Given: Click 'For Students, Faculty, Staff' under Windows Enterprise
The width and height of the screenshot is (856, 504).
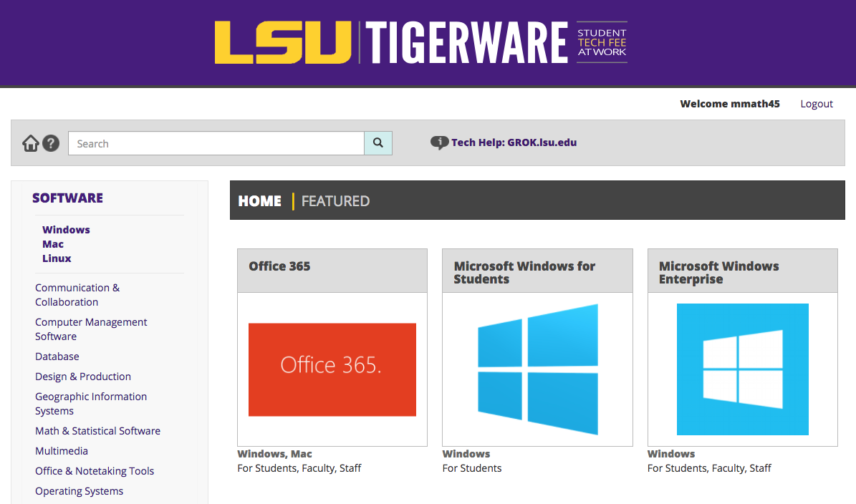Looking at the screenshot, I should [709, 468].
